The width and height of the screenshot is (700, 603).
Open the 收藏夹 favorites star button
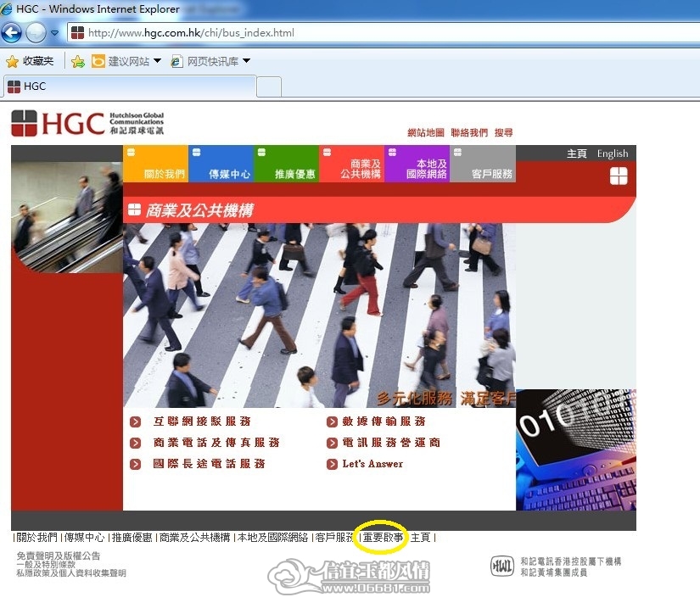[30, 61]
